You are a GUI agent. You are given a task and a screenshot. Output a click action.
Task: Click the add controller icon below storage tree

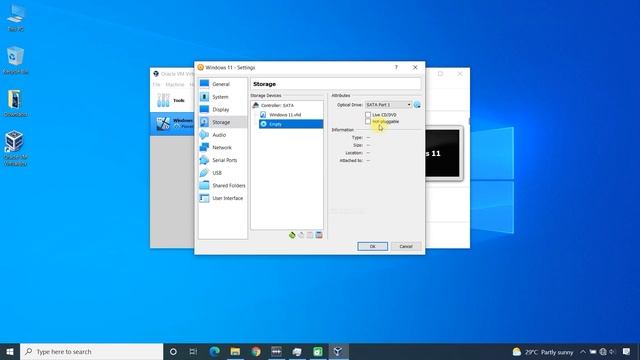[x=292, y=235]
